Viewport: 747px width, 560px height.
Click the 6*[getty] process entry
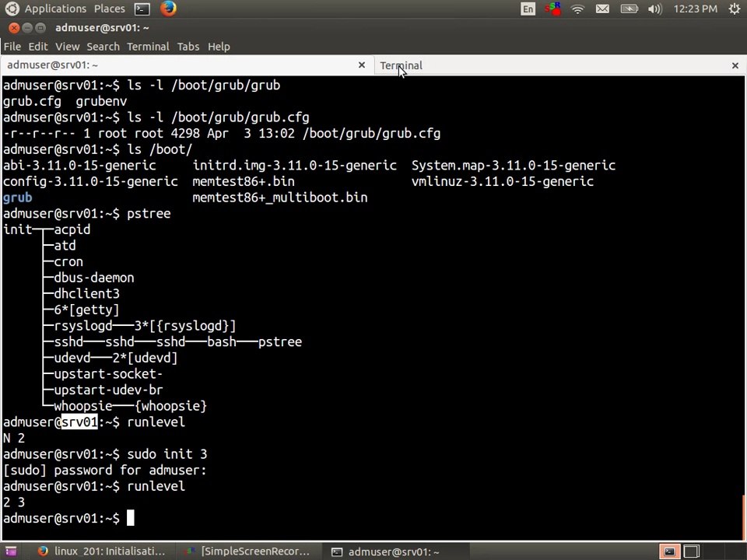pos(86,310)
